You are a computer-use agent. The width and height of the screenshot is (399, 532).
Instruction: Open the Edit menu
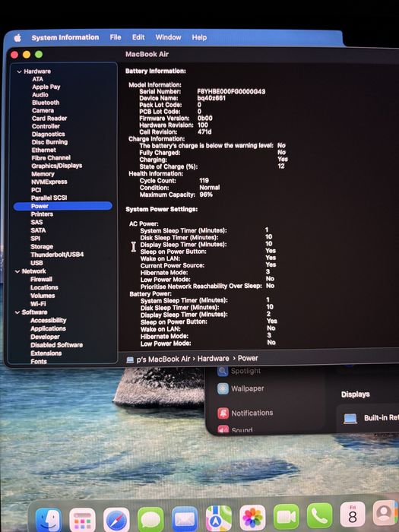click(x=138, y=37)
